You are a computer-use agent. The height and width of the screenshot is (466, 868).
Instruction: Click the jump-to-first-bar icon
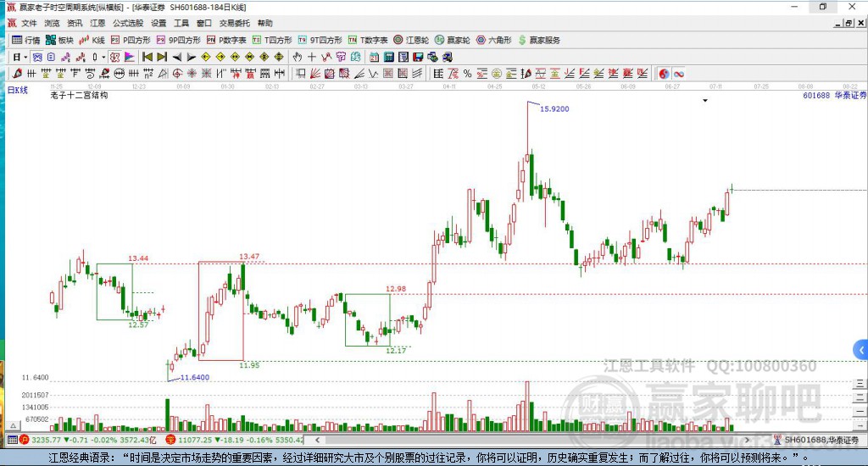[x=147, y=57]
